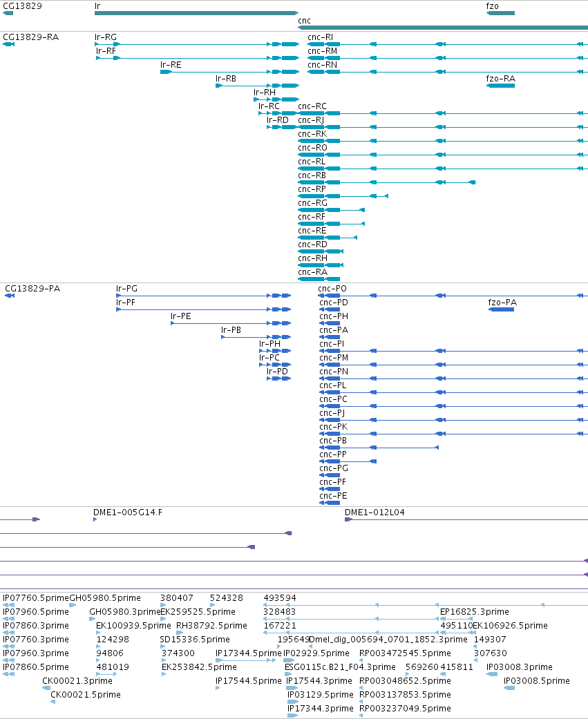Select the CG13829 gene label

coord(22,6)
